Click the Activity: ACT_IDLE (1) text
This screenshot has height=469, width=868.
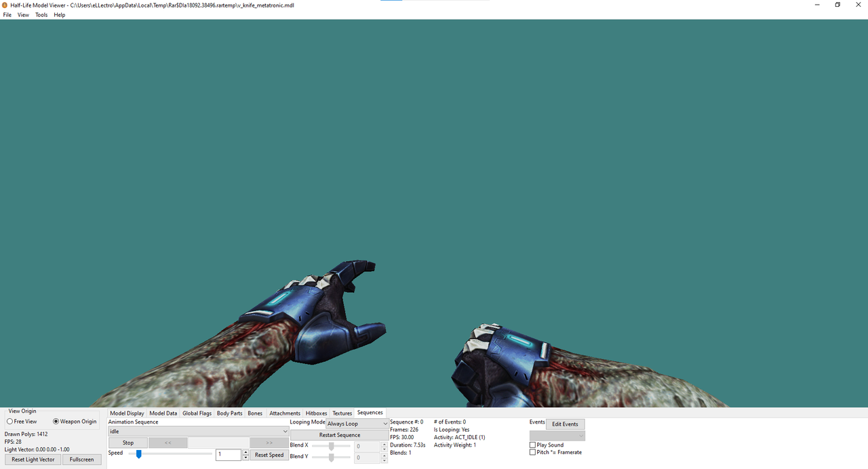[459, 437]
